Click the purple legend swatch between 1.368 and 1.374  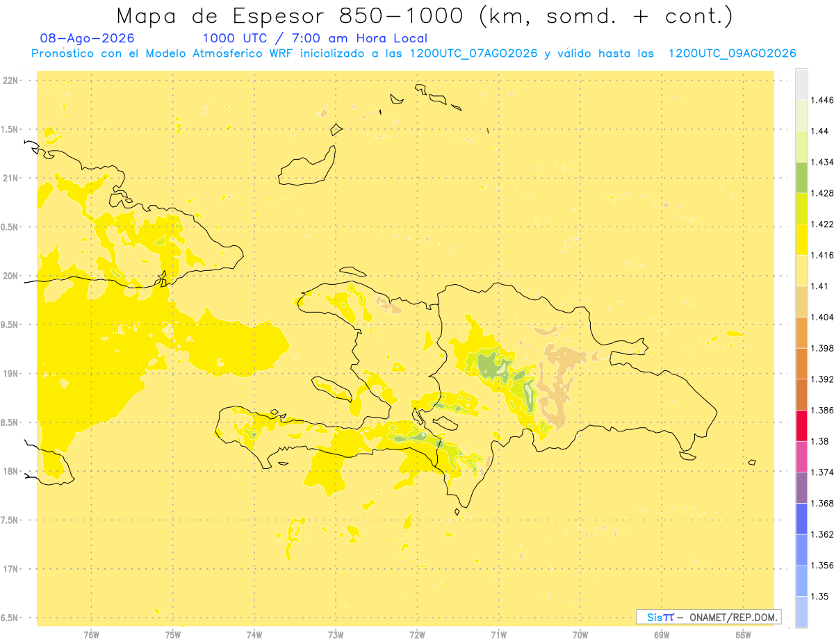tap(801, 488)
